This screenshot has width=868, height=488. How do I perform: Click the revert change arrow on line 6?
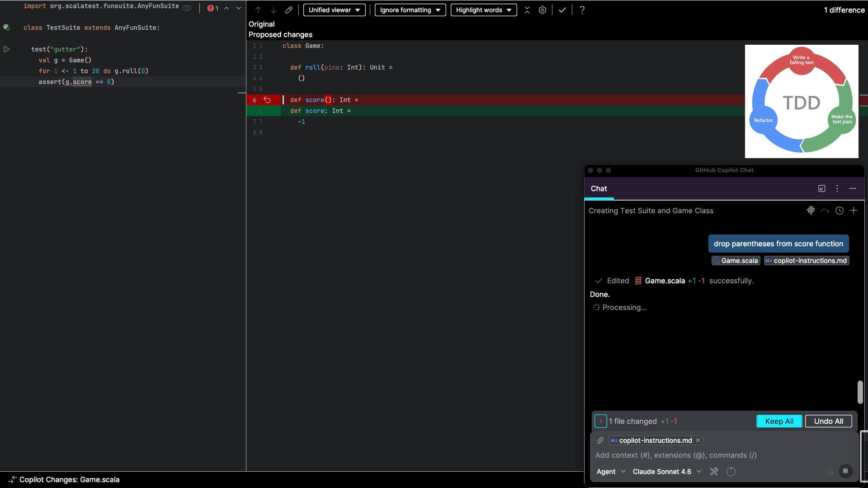click(267, 100)
